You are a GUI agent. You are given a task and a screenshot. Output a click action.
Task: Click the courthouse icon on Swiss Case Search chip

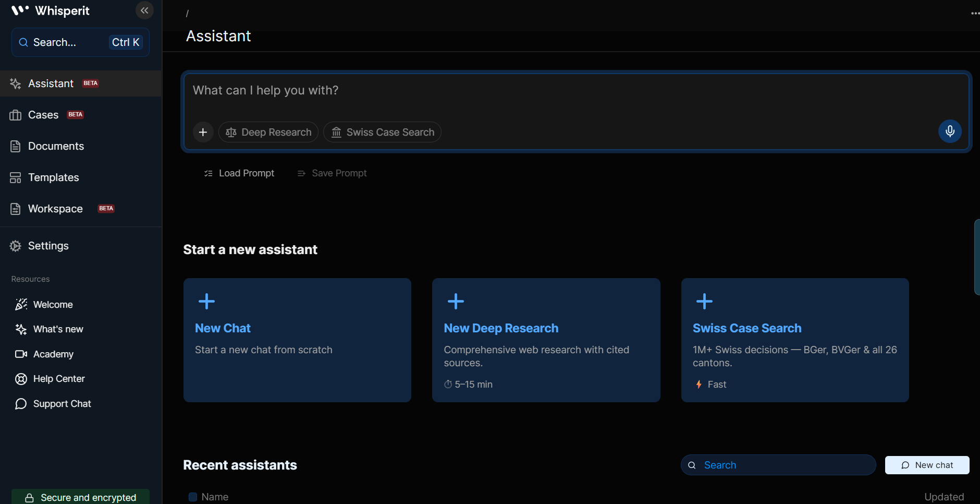[337, 133]
